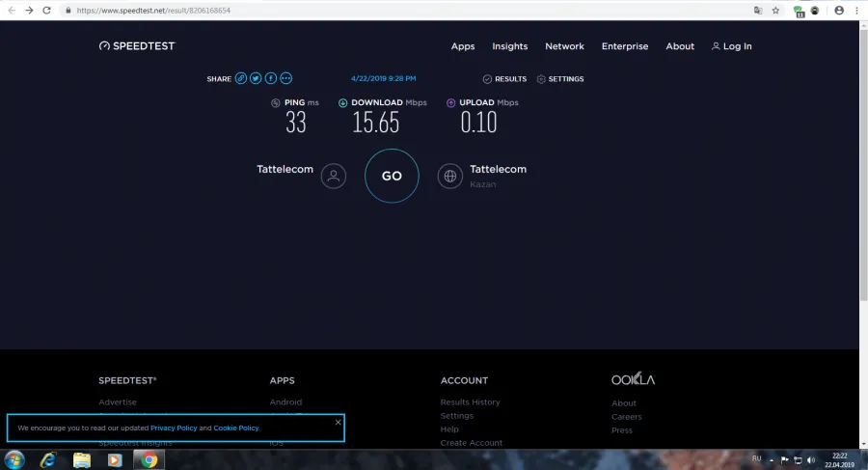This screenshot has height=470, width=868.
Task: Open File Explorer from taskbar
Action: (81, 460)
